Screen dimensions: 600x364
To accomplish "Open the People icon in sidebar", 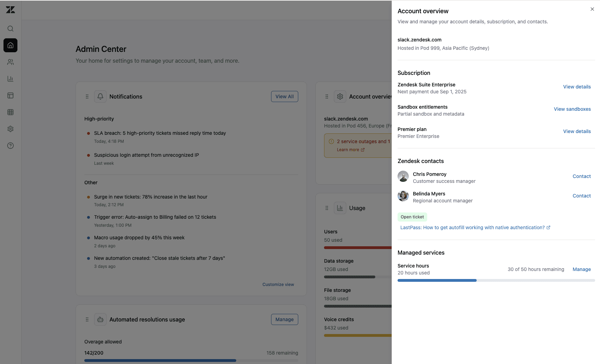I will click(x=10, y=62).
